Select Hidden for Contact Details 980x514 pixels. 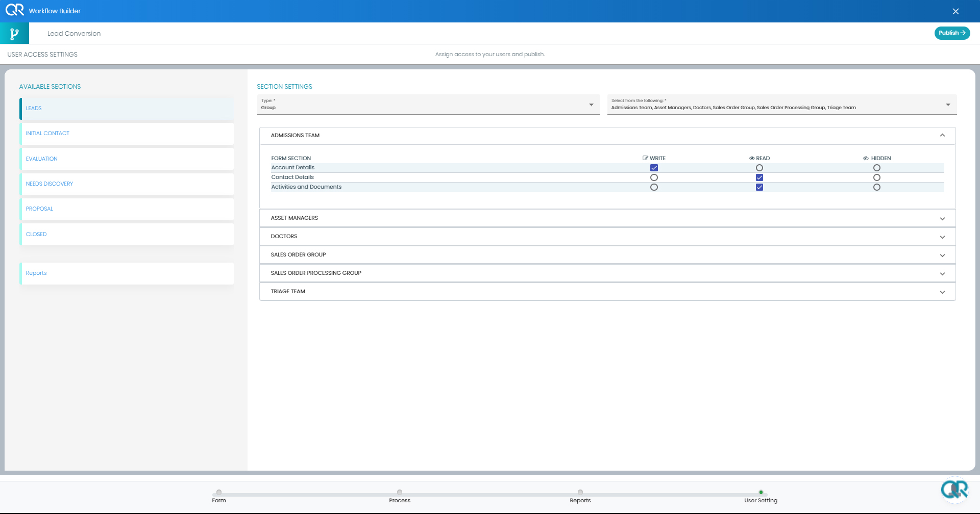[877, 177]
